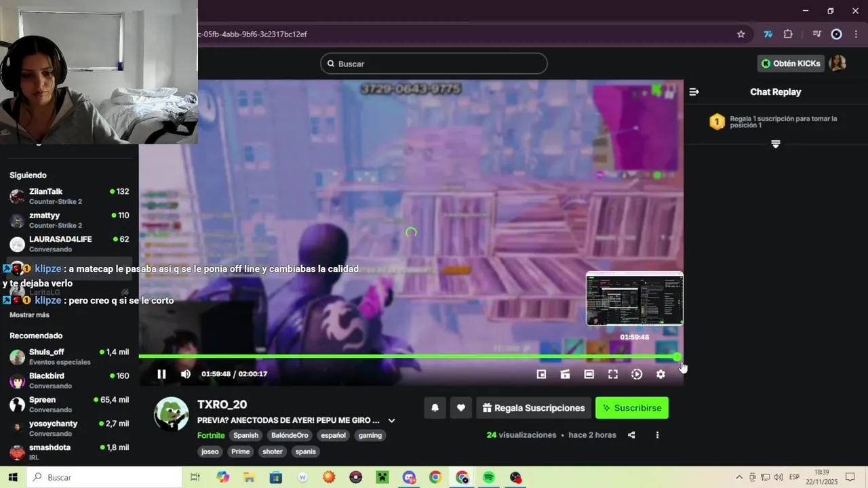Open smashdota recommended channel
868x488 pixels.
[69, 452]
